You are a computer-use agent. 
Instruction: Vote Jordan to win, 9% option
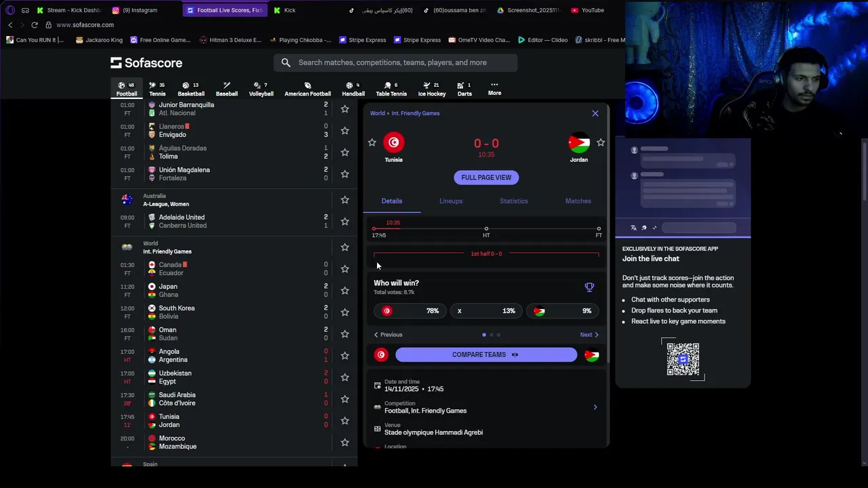coord(563,311)
